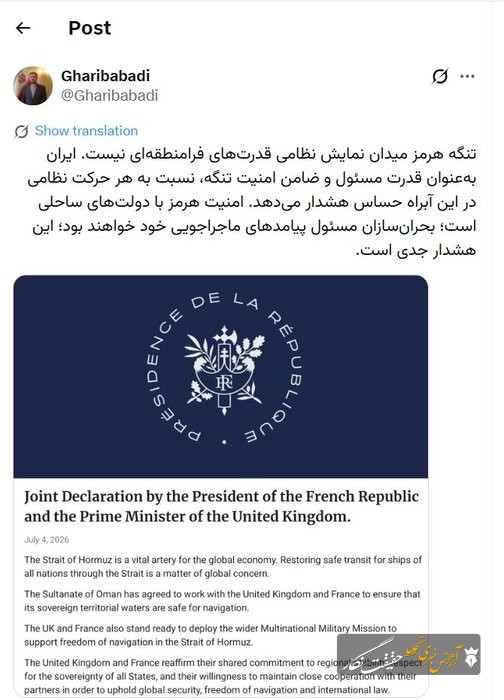
Task: Click the July 4, 2026 date
Action: (46, 540)
